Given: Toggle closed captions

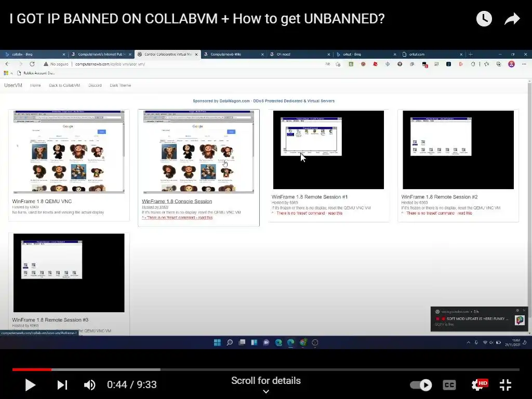Looking at the screenshot, I should pos(449,385).
